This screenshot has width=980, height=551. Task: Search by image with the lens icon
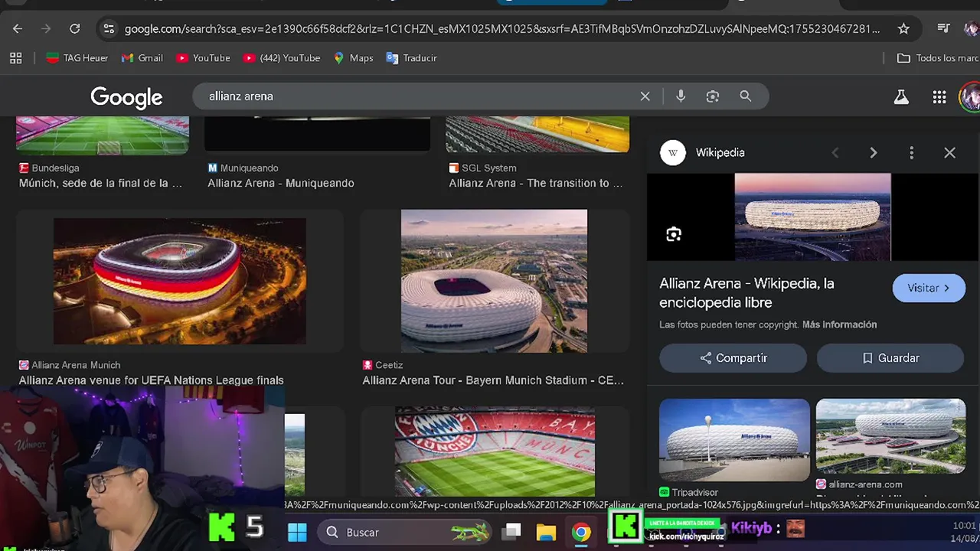click(x=713, y=96)
